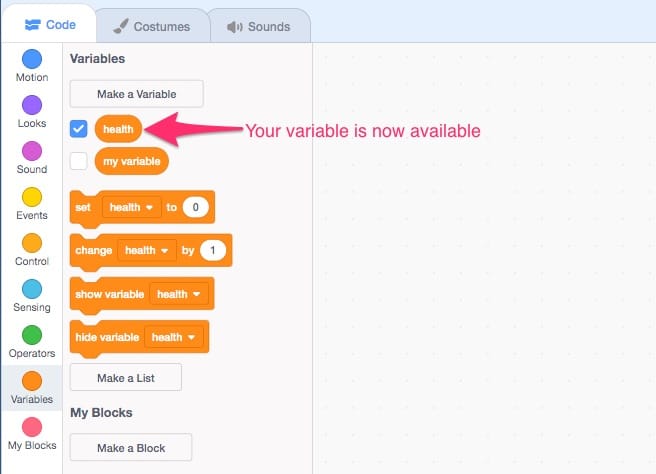Image resolution: width=656 pixels, height=474 pixels.
Task: Open the Sensing blocks category
Action: (x=32, y=289)
